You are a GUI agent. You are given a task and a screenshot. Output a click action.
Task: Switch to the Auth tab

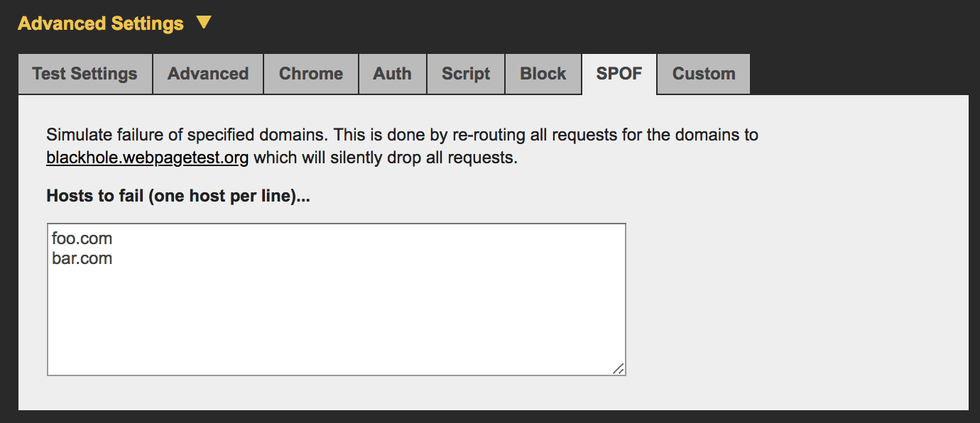[392, 73]
